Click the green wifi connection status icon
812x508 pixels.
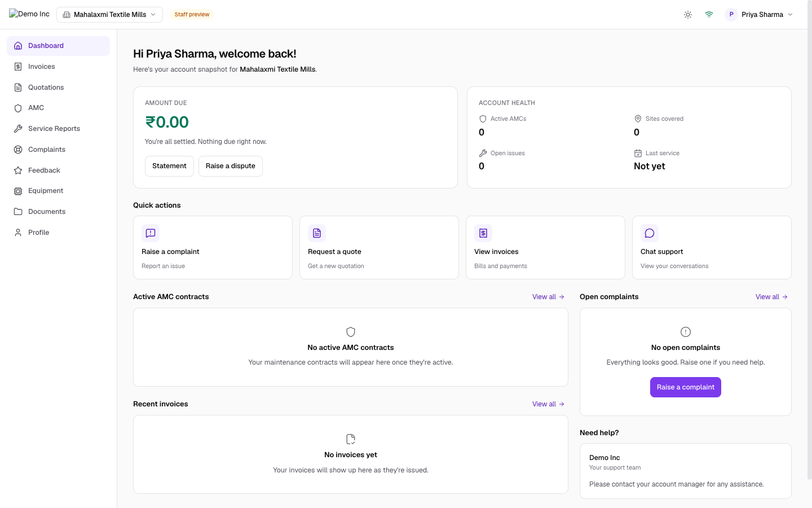pyautogui.click(x=709, y=15)
